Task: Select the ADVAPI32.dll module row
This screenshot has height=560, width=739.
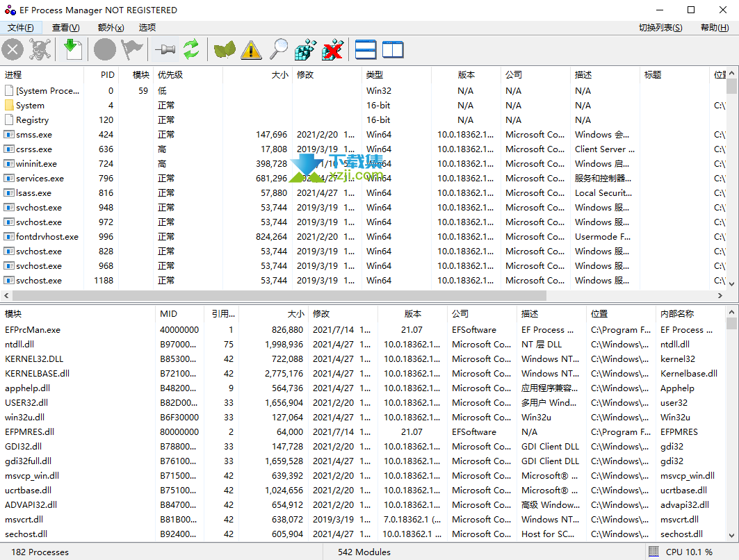Action: coord(363,505)
